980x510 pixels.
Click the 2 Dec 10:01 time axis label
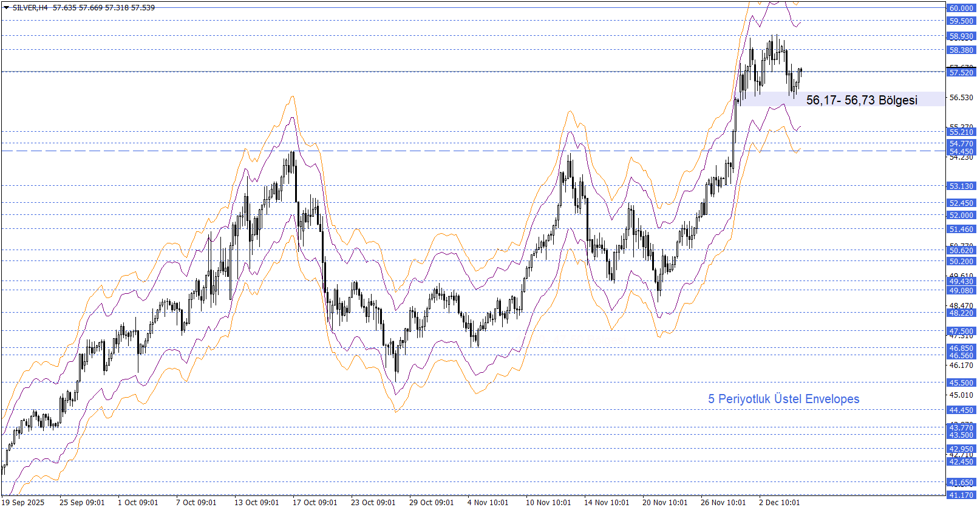[x=779, y=502]
